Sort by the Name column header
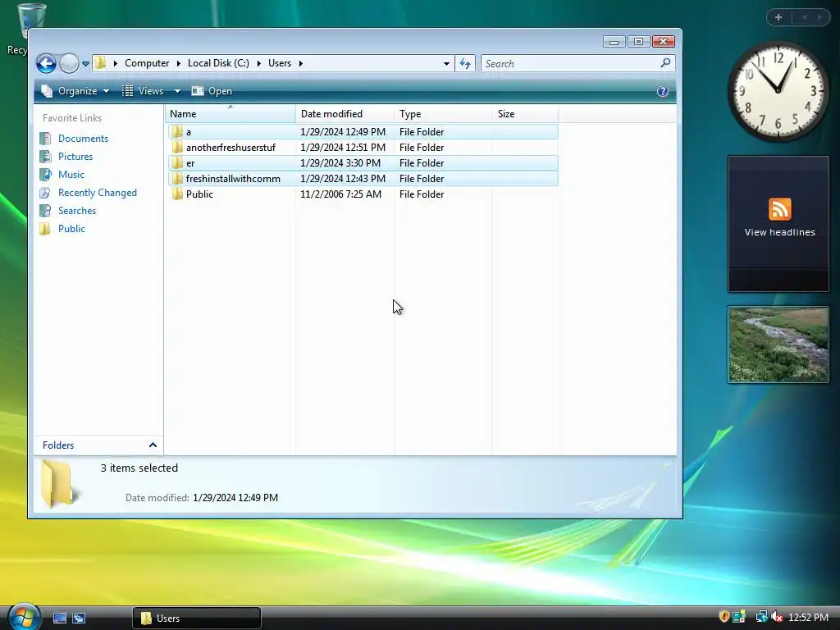Viewport: 840px width, 630px height. (x=231, y=113)
